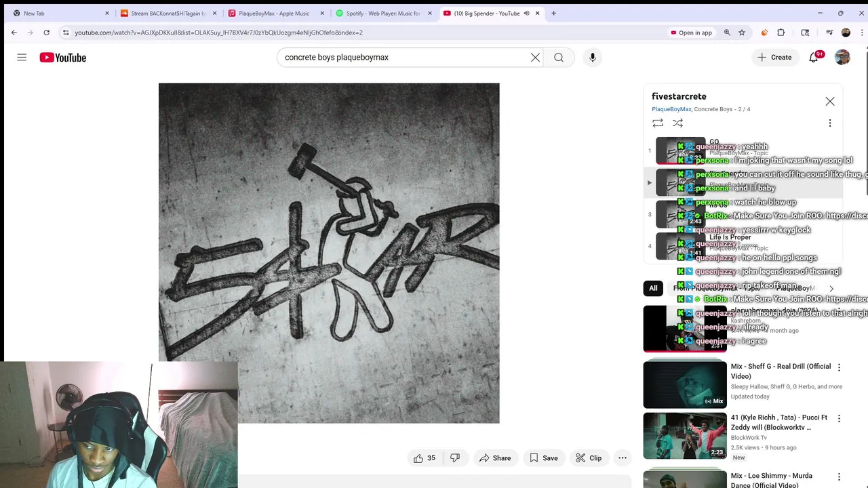Go to the YouTube home logo
This screenshot has width=868, height=488.
(62, 58)
